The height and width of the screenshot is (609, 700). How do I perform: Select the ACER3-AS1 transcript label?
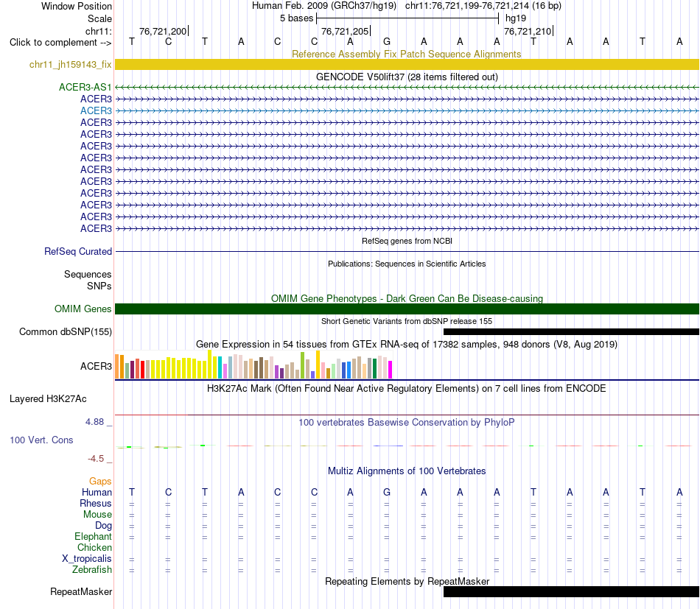[x=85, y=88]
